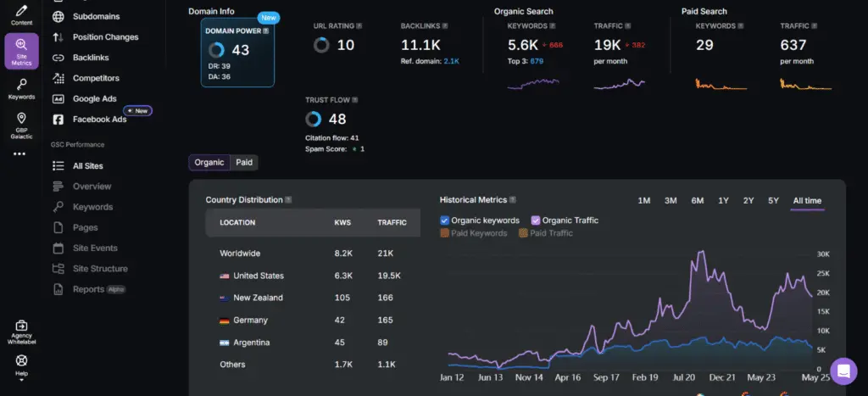868x396 pixels.
Task: Open the Top 3 keywords 679 link
Action: (x=537, y=61)
